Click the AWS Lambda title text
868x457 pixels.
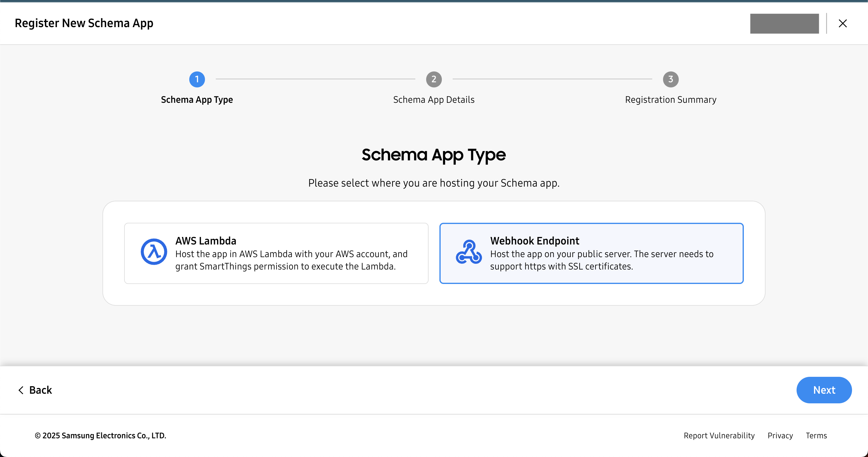point(206,241)
